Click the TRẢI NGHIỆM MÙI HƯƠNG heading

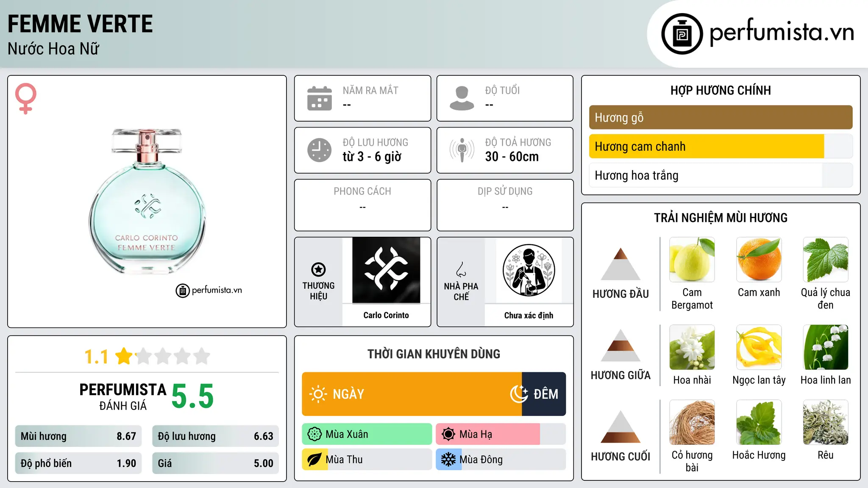pyautogui.click(x=721, y=218)
